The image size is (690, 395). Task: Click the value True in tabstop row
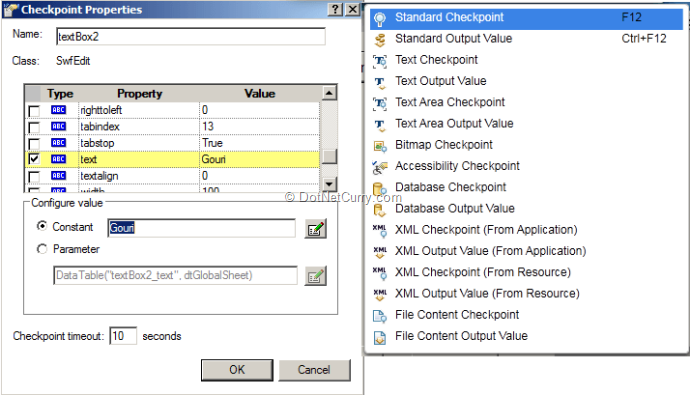pyautogui.click(x=213, y=143)
